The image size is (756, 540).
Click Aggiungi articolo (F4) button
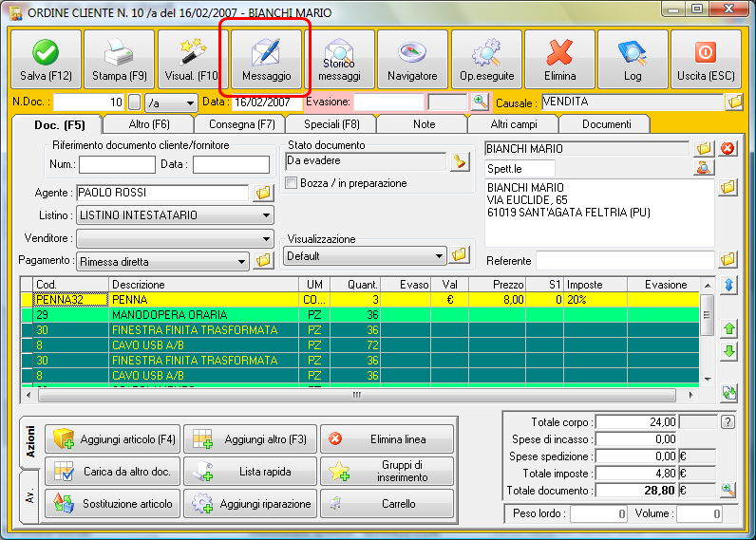(113, 439)
